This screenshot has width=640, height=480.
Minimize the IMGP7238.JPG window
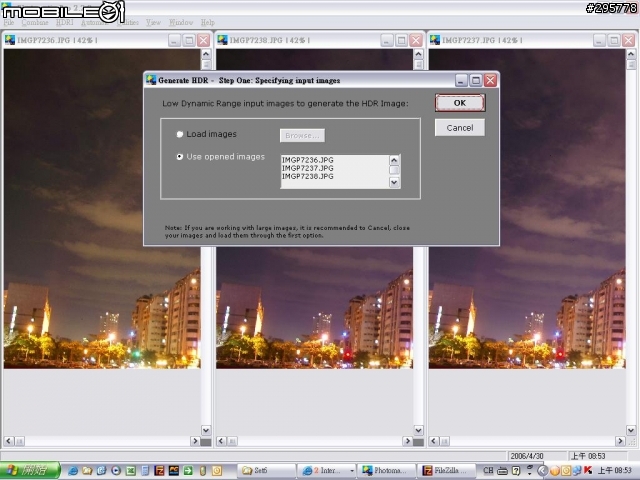pyautogui.click(x=387, y=40)
